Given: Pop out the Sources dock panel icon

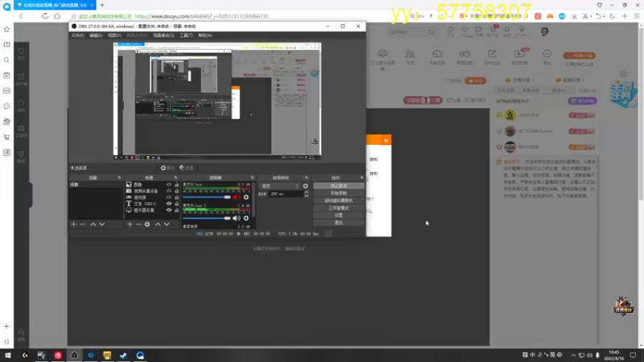Looking at the screenshot, I should tap(175, 178).
